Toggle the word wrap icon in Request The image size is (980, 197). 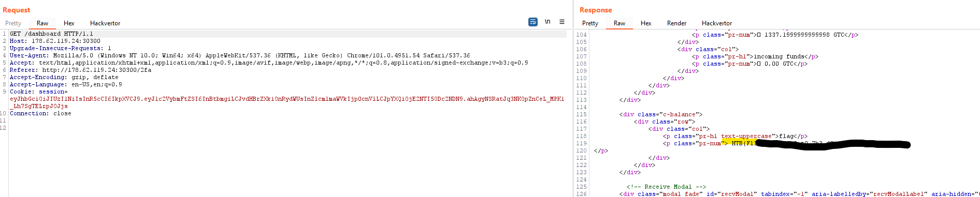[x=532, y=22]
